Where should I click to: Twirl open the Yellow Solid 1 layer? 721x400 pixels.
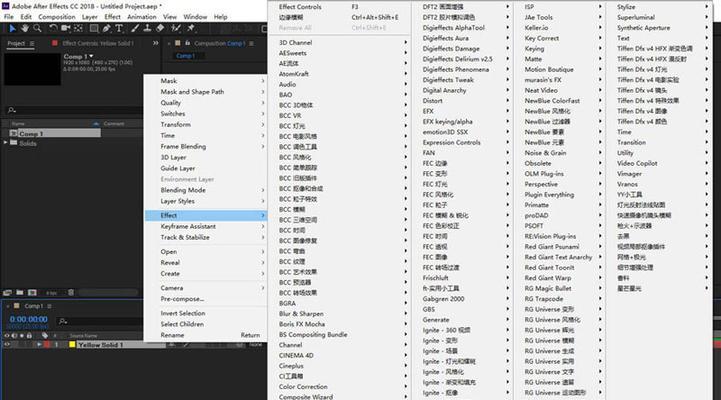click(39, 344)
